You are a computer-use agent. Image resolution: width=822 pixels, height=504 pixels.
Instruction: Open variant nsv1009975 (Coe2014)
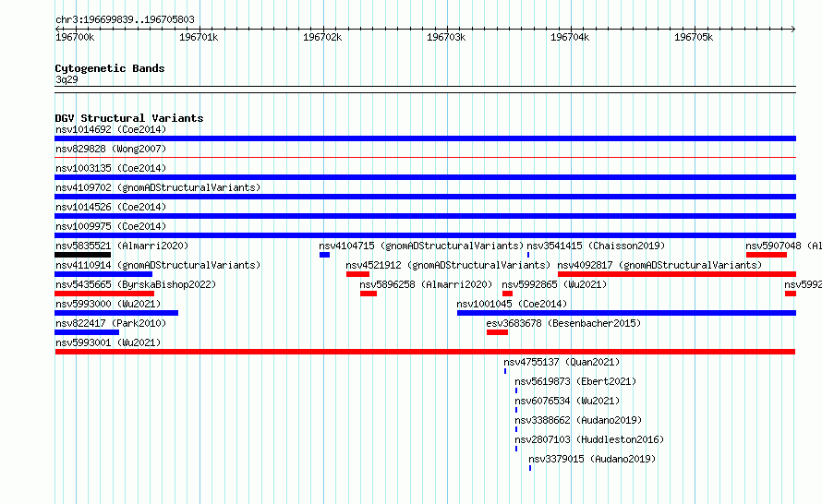point(111,226)
